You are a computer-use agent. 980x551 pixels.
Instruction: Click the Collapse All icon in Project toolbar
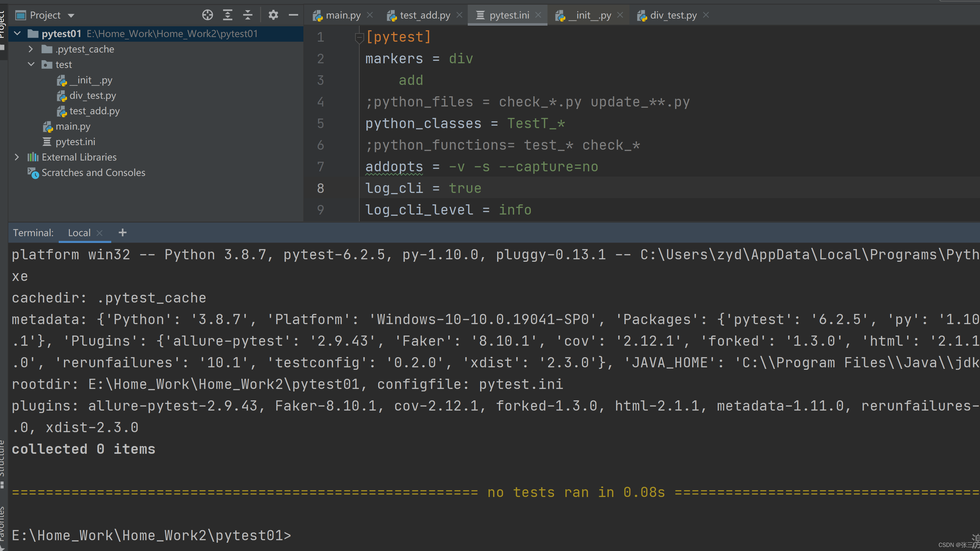248,15
